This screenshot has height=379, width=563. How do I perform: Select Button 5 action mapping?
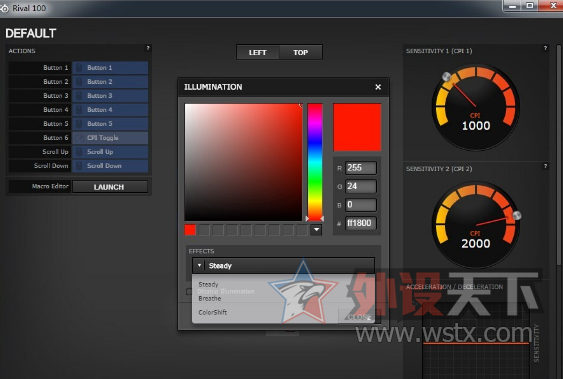tap(110, 123)
